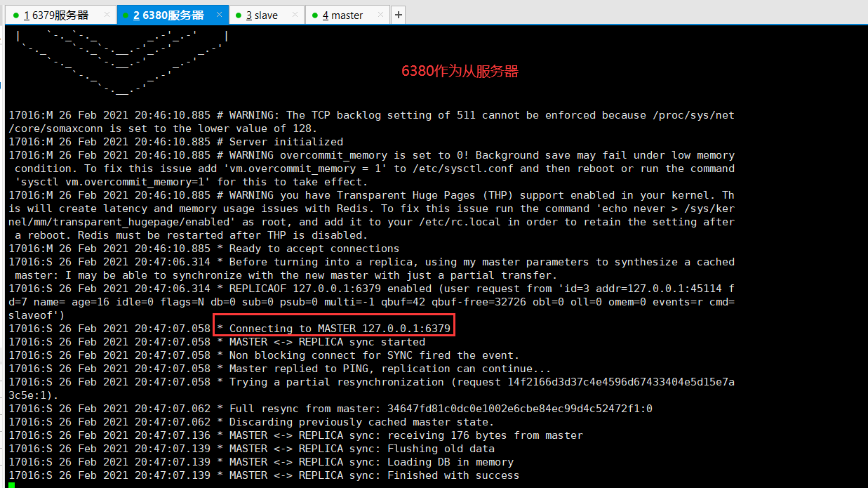Click the green terminal cursor block
This screenshot has height=488, width=868.
(11, 485)
